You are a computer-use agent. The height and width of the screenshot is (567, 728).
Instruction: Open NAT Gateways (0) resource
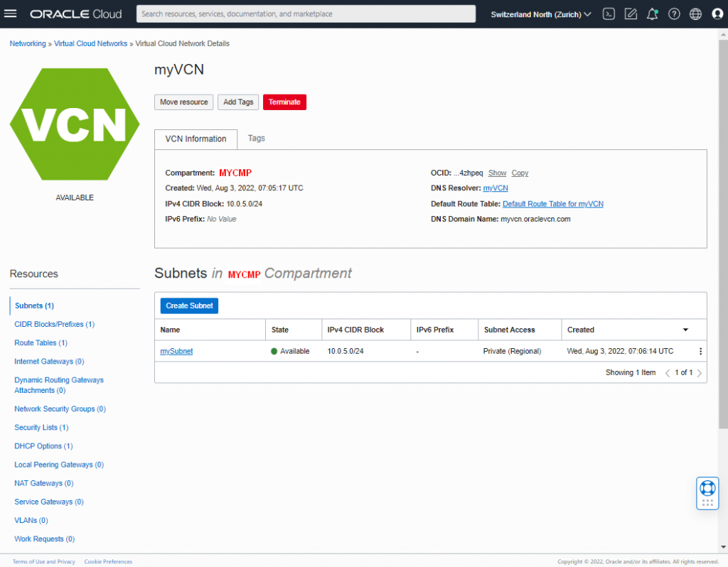(44, 483)
